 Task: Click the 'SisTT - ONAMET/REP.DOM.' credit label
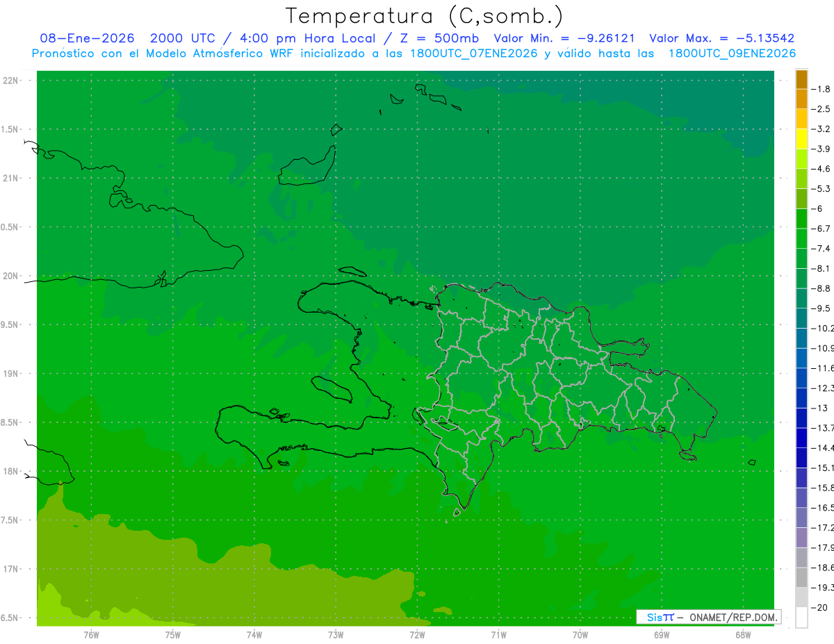click(708, 617)
